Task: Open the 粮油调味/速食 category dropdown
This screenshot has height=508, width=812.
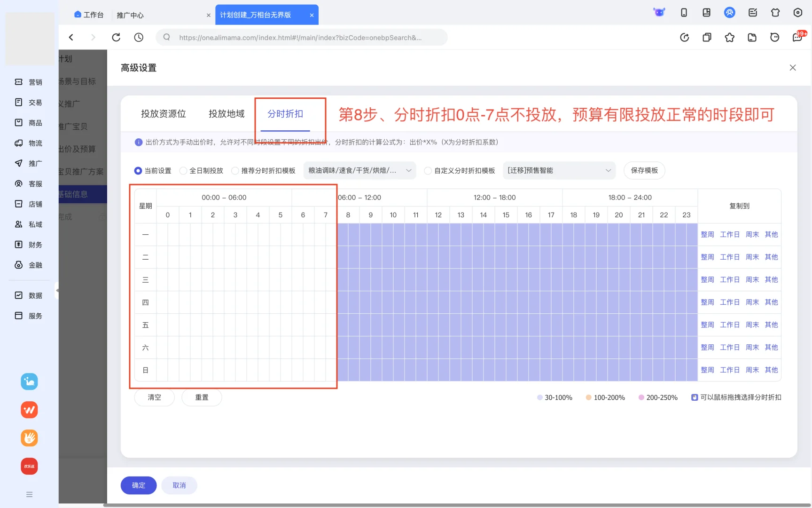Action: [359, 170]
